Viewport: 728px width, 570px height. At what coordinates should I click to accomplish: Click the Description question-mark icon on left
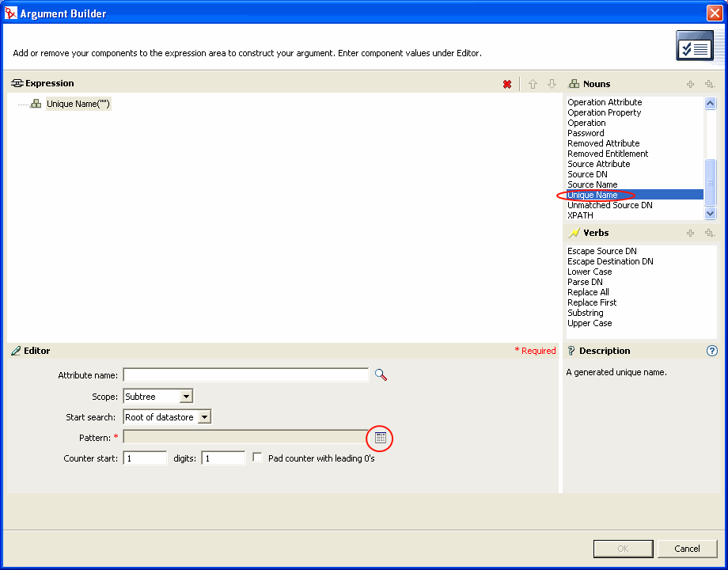[571, 351]
